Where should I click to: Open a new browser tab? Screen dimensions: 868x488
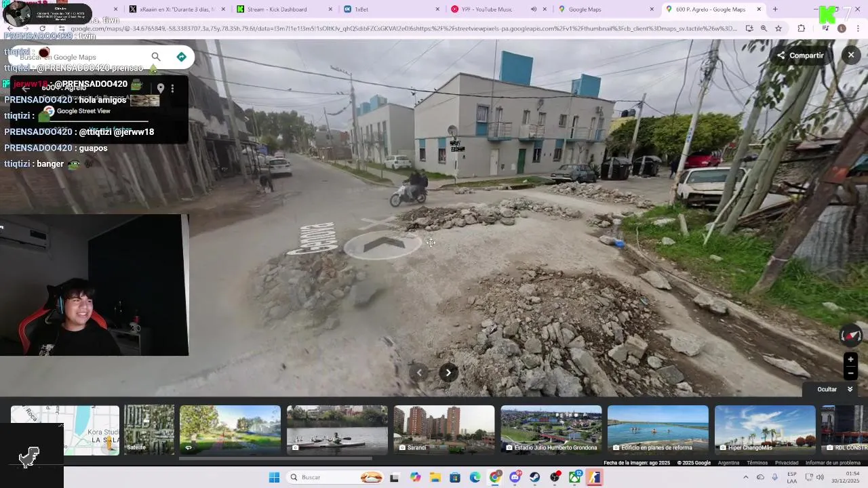pyautogui.click(x=775, y=9)
